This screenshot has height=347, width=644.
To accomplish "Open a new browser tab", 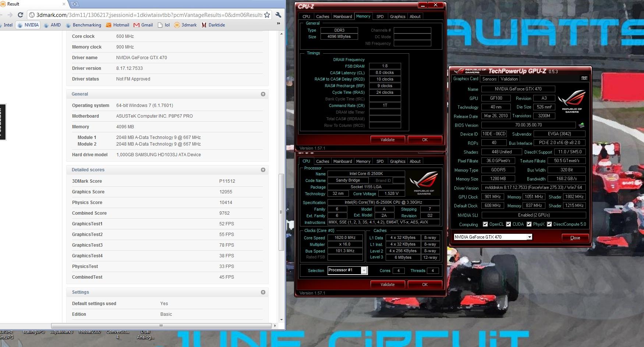I will (75, 4).
